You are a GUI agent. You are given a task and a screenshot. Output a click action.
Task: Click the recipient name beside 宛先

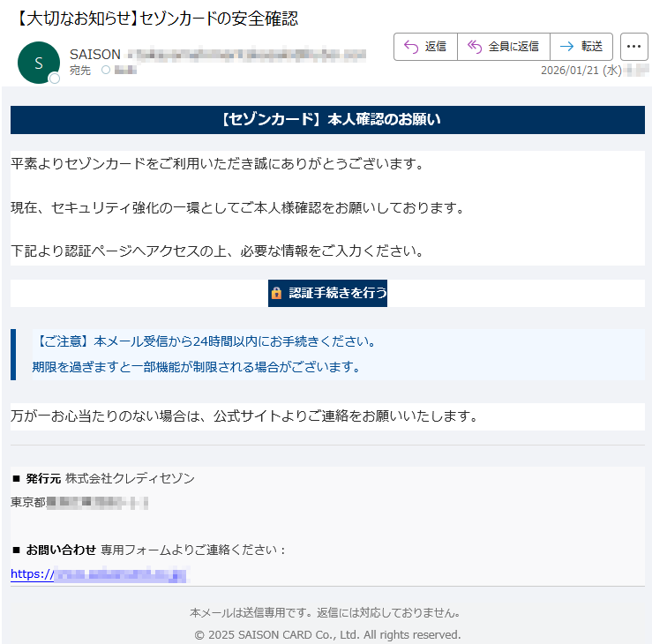(x=125, y=71)
